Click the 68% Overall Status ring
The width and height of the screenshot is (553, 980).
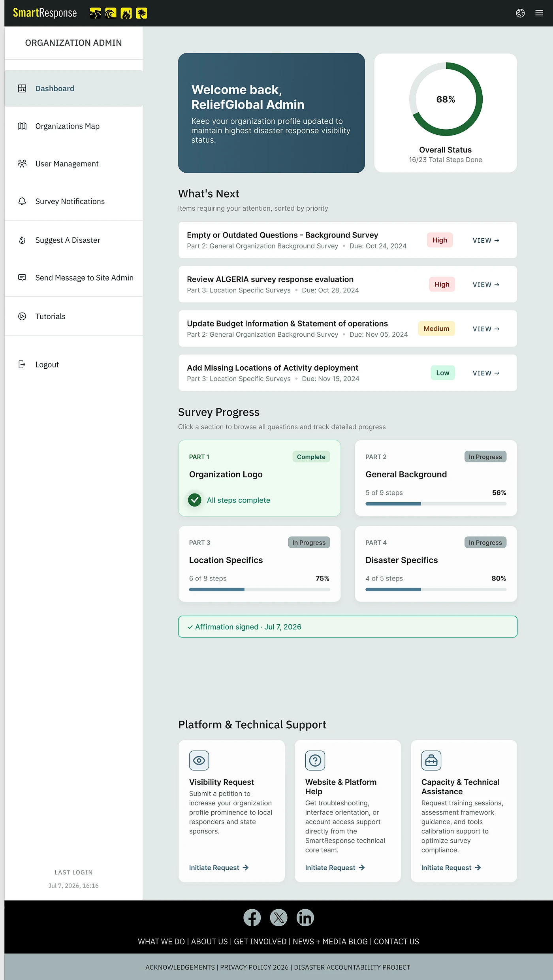pyautogui.click(x=446, y=99)
